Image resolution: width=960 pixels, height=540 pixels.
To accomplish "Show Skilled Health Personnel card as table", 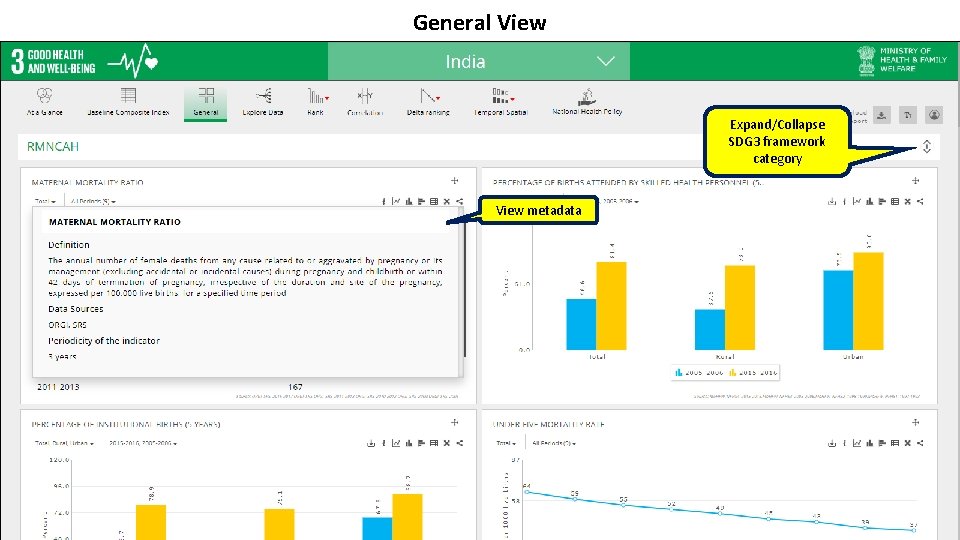I will 894,201.
